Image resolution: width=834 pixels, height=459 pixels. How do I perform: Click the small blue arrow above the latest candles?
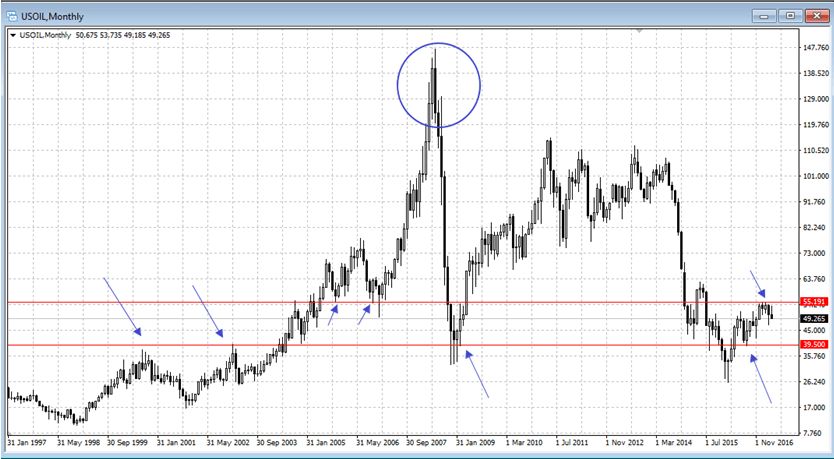click(x=758, y=283)
